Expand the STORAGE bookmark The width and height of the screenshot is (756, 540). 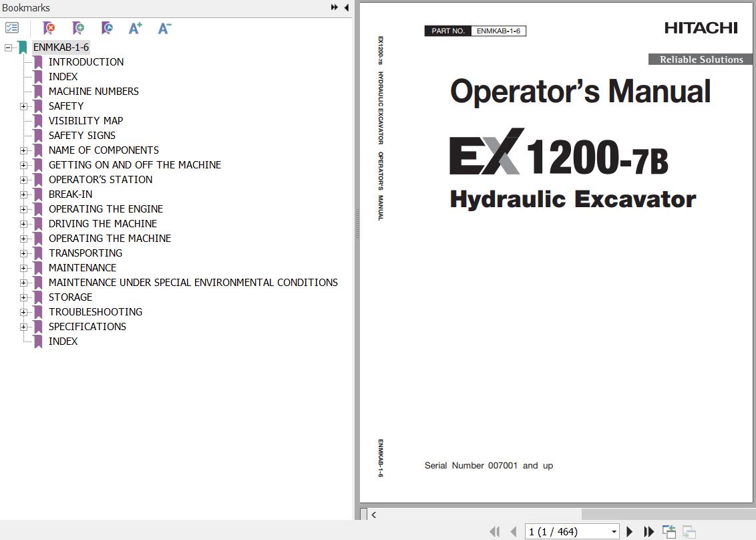click(23, 298)
